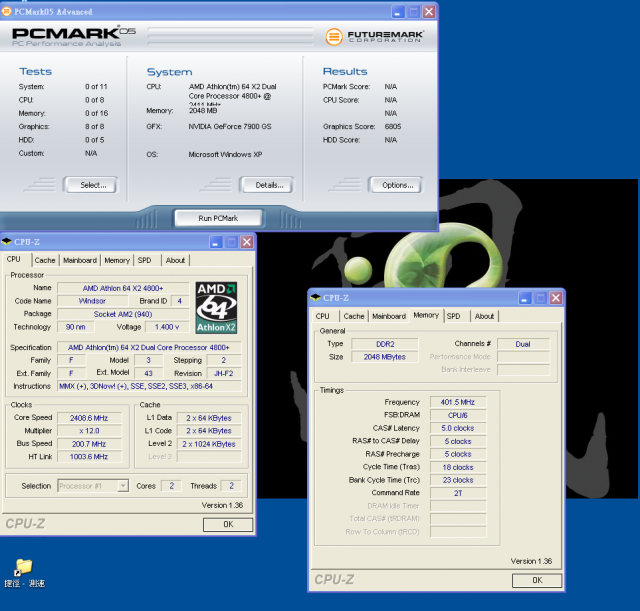Close the PCMark05 Advanced window
This screenshot has height=611, width=640.
[x=429, y=12]
